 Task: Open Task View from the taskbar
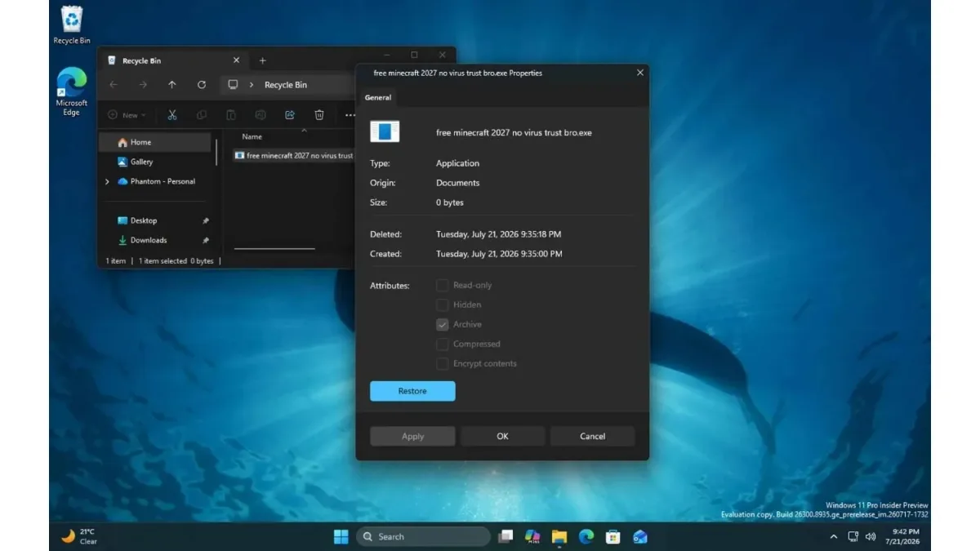pos(506,536)
